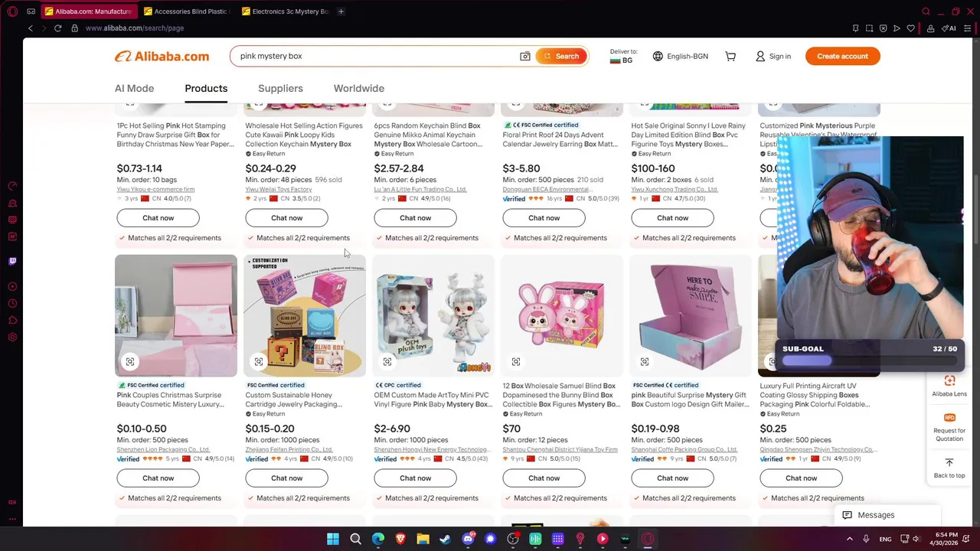Switch to the Suppliers tab
This screenshot has width=980, height=551.
[280, 88]
